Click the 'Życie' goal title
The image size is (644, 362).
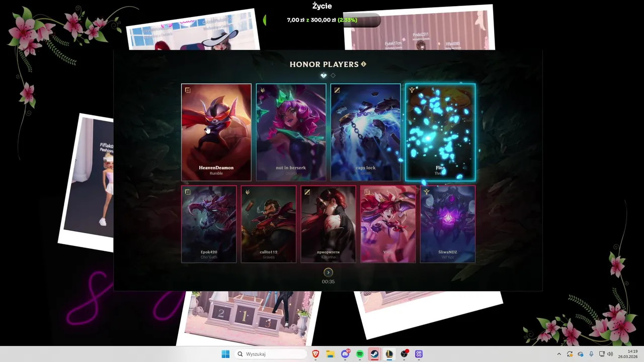coord(322,6)
